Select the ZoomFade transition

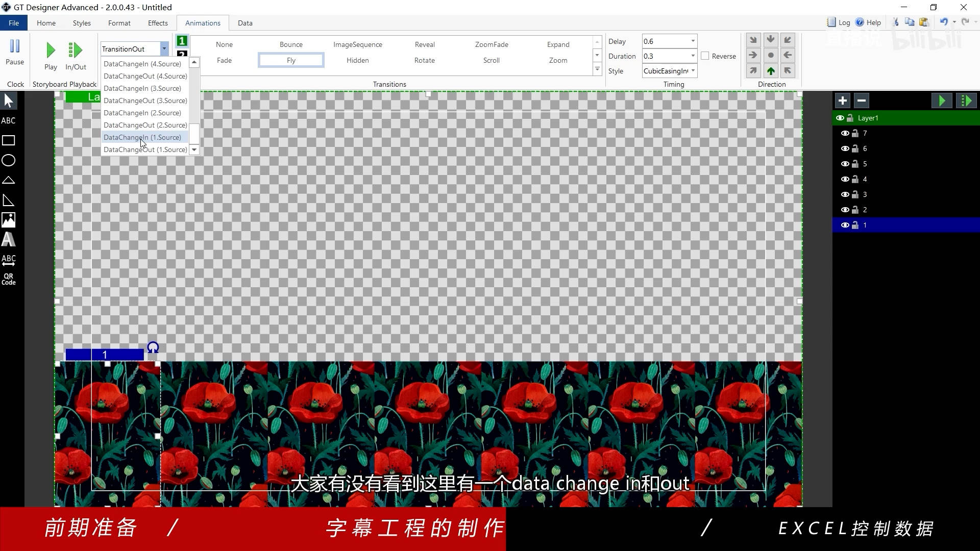[x=491, y=44]
